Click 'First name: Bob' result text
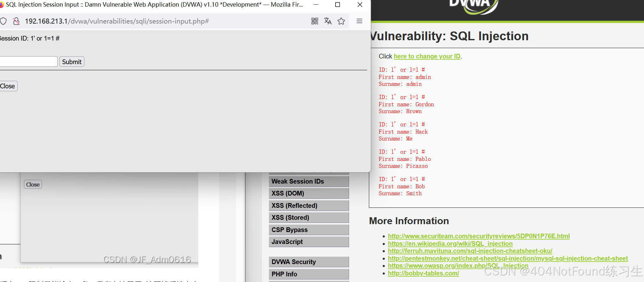The image size is (644, 282). (x=402, y=186)
